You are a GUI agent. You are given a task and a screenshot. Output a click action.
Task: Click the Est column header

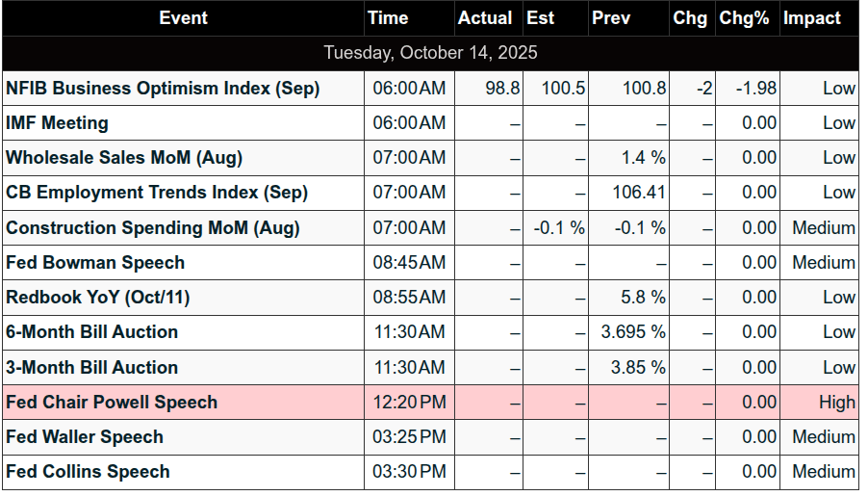point(541,18)
